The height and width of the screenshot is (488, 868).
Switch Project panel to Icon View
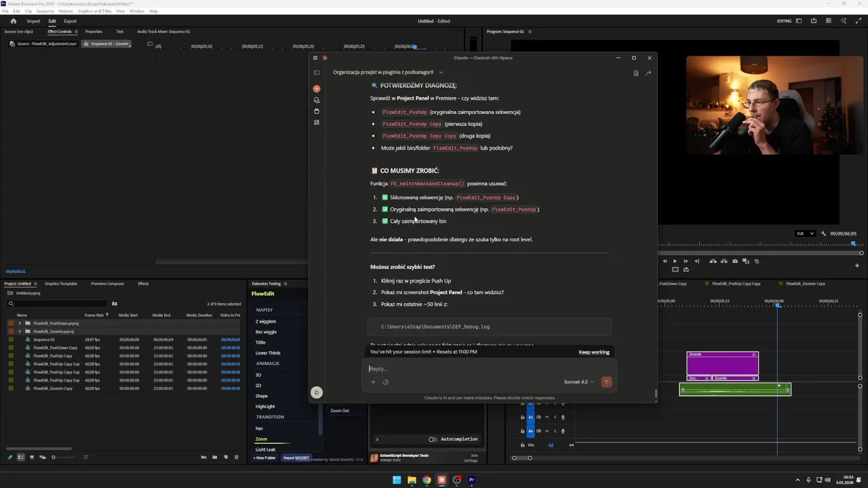[31, 457]
